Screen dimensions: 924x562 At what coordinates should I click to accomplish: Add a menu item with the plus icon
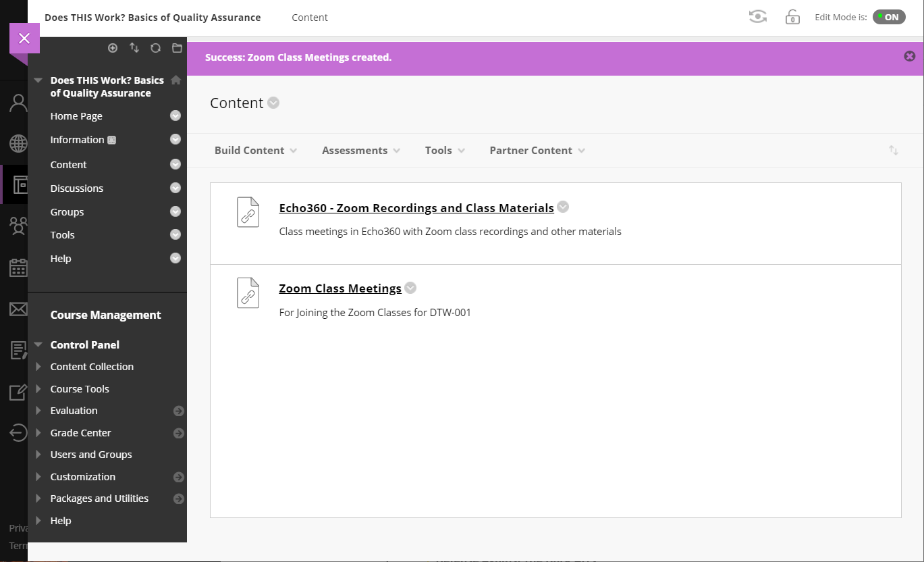pyautogui.click(x=113, y=48)
